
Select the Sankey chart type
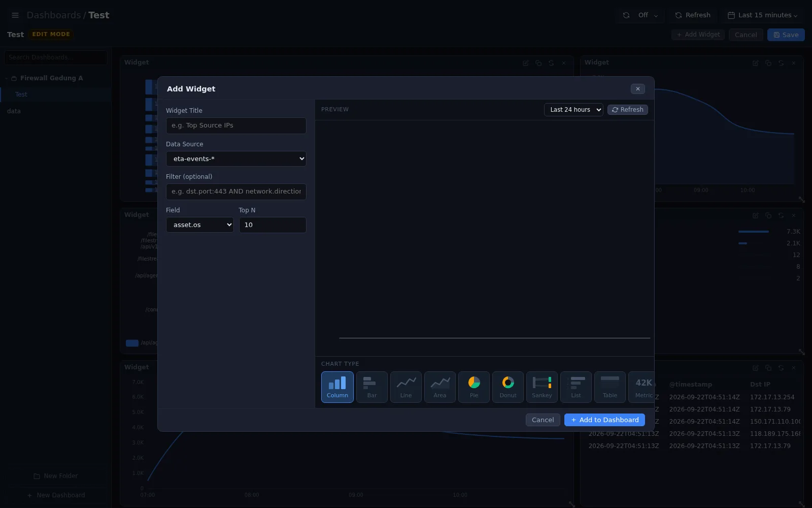click(x=542, y=387)
